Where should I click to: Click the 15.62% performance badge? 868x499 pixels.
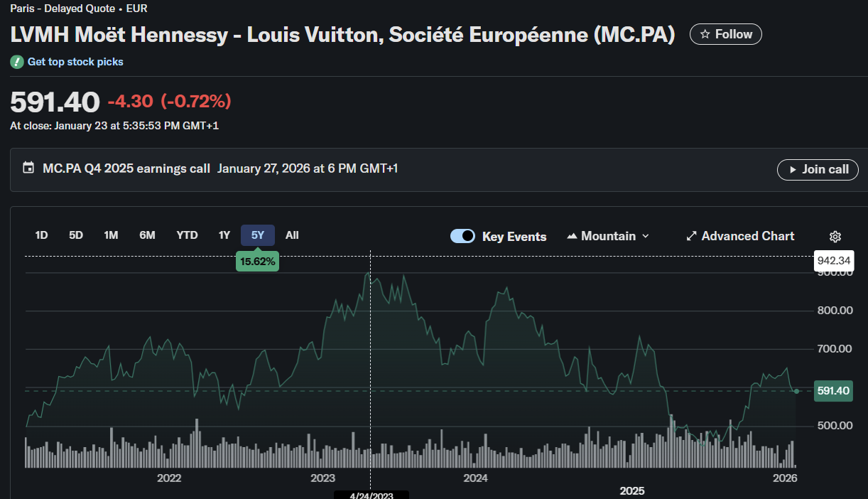257,261
